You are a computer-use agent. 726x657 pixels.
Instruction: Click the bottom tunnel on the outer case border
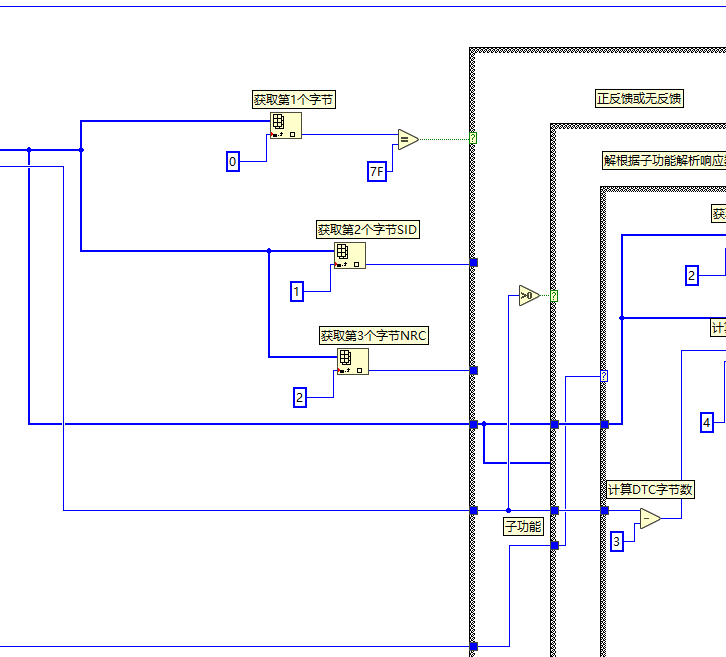click(474, 646)
